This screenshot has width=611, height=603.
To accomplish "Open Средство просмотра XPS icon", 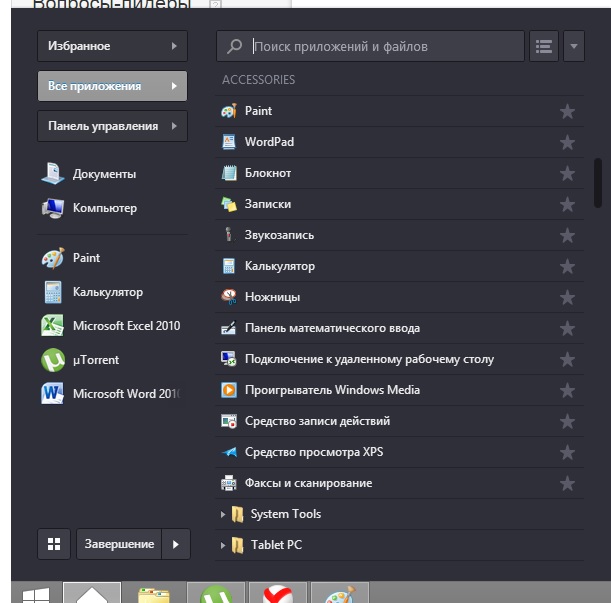I will [229, 452].
